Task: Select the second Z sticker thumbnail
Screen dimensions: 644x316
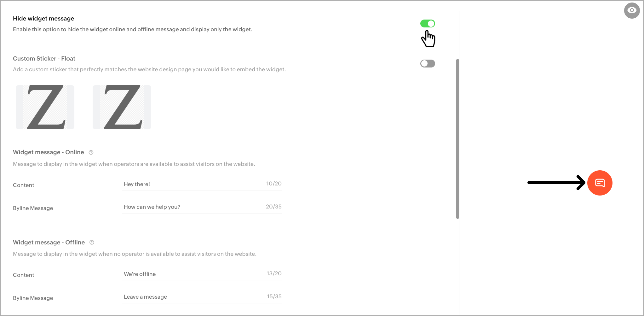Action: pos(122,107)
